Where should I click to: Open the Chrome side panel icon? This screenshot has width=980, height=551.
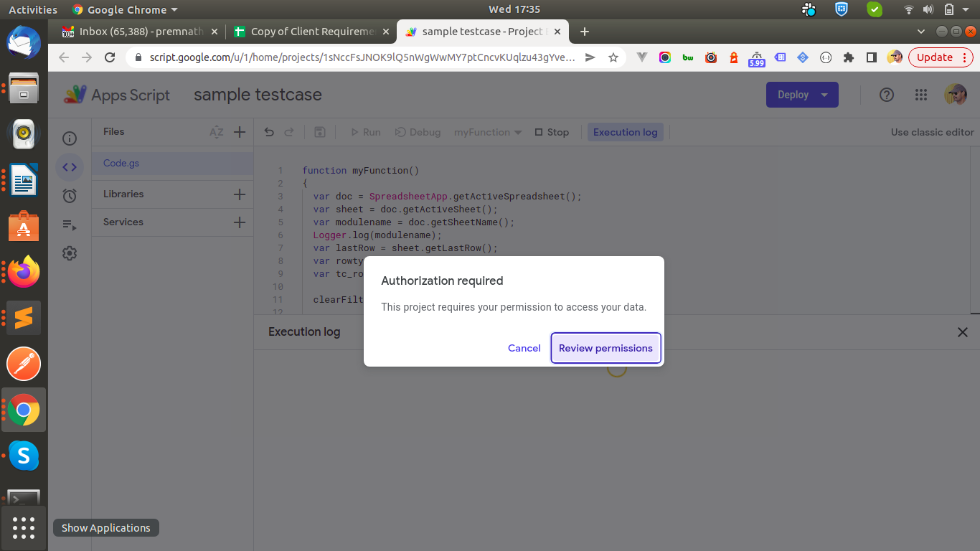click(x=872, y=57)
